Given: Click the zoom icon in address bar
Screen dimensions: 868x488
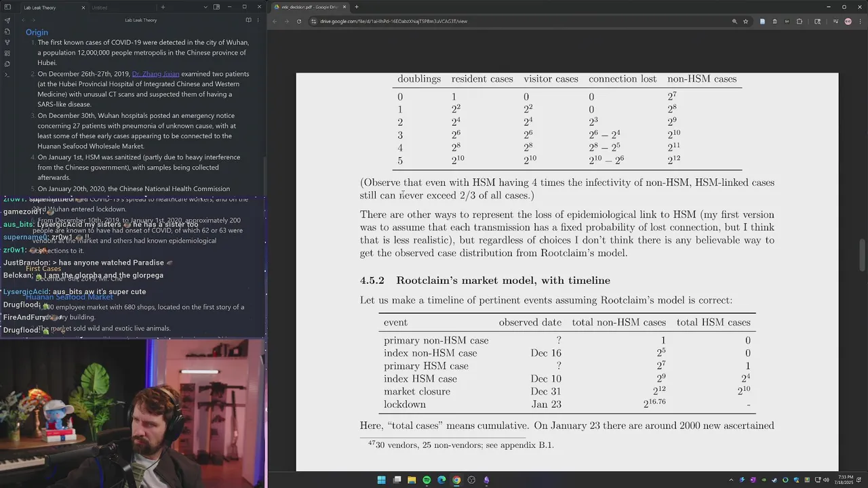Looking at the screenshot, I should pos(734,21).
